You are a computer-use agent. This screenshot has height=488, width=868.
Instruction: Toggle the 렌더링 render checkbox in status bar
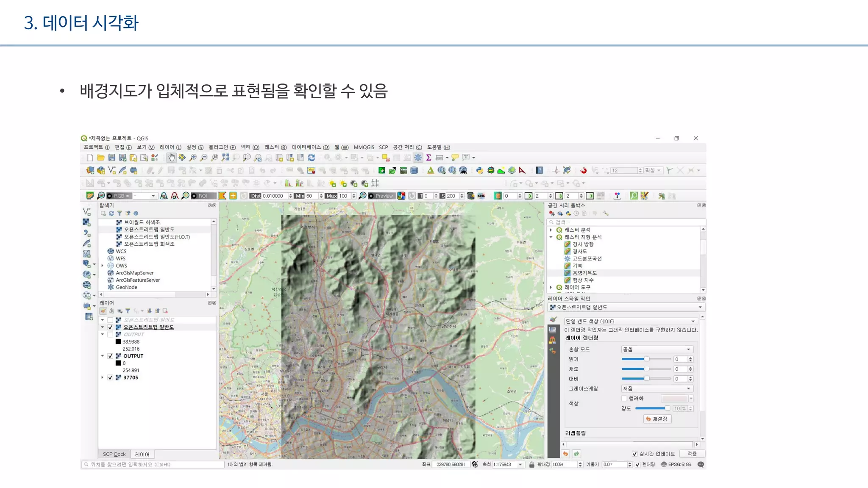[637, 465]
